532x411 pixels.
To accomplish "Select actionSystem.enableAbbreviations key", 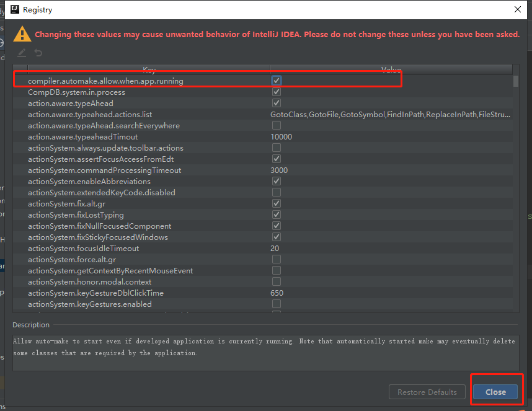I will click(89, 182).
